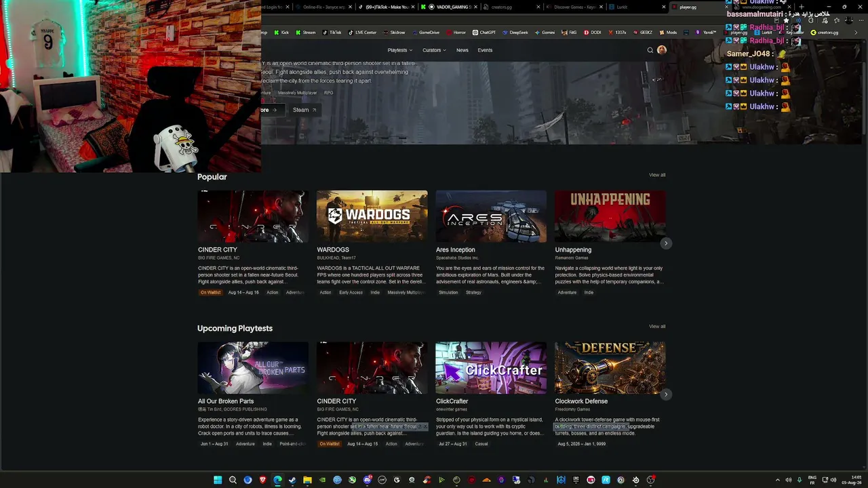Viewport: 868px width, 488px height.
Task: Open the All Our Broken Parts title
Action: 226,401
